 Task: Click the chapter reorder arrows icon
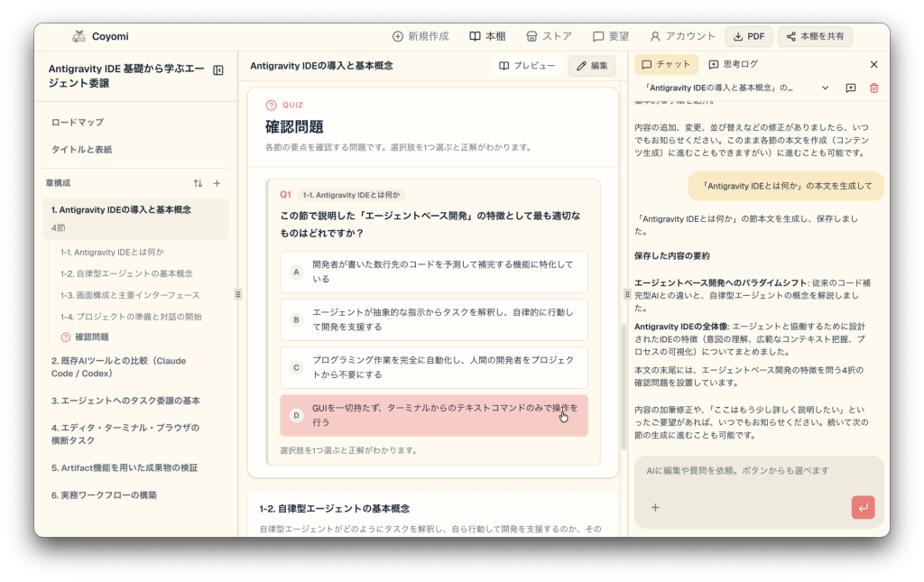pos(198,183)
